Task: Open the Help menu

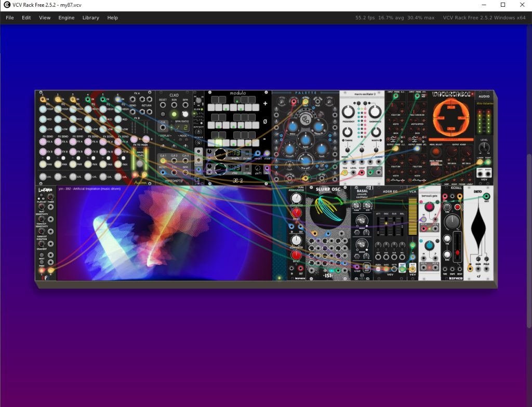Action: (x=112, y=18)
